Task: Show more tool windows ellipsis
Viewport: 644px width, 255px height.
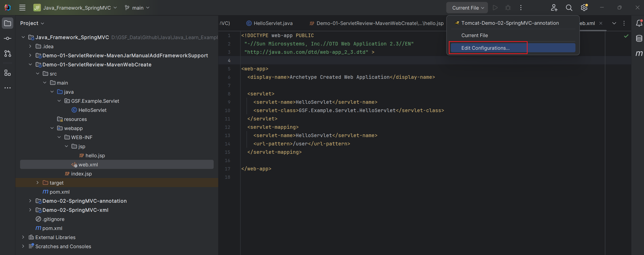Action: click(x=8, y=88)
